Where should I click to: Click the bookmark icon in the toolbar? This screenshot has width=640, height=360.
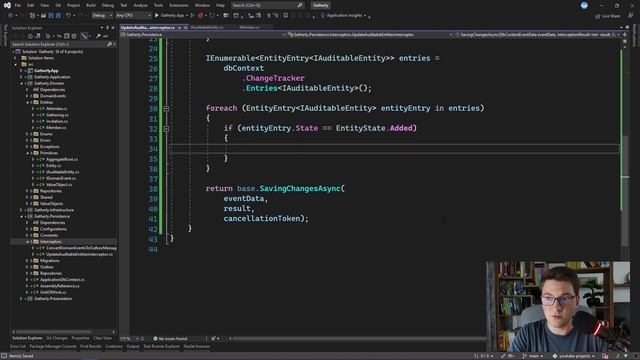tap(286, 16)
